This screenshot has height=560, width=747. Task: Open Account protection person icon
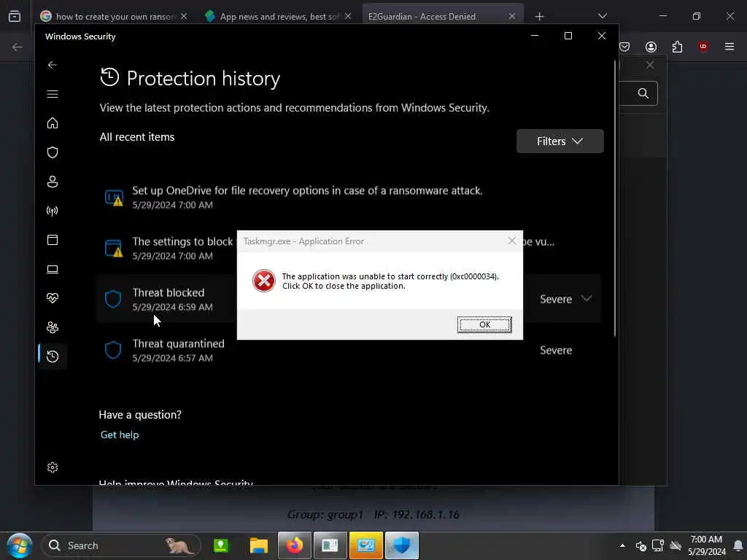53,182
